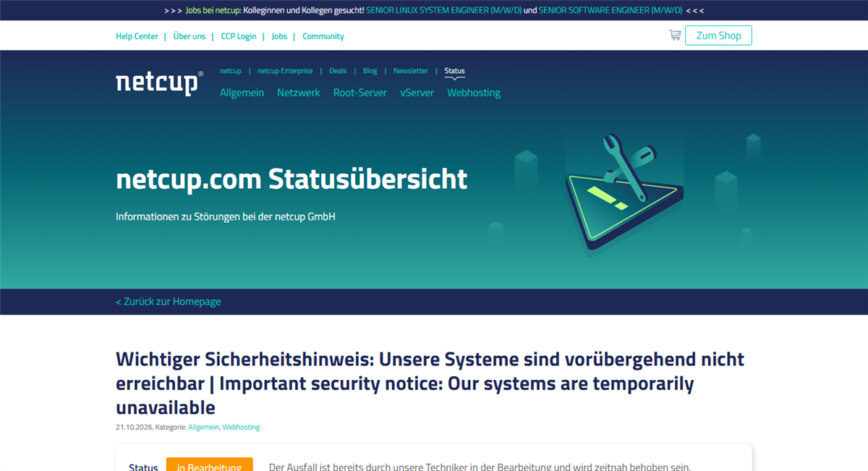The width and height of the screenshot is (868, 471).
Task: Open Senior Software Engineer job posting
Action: point(610,10)
